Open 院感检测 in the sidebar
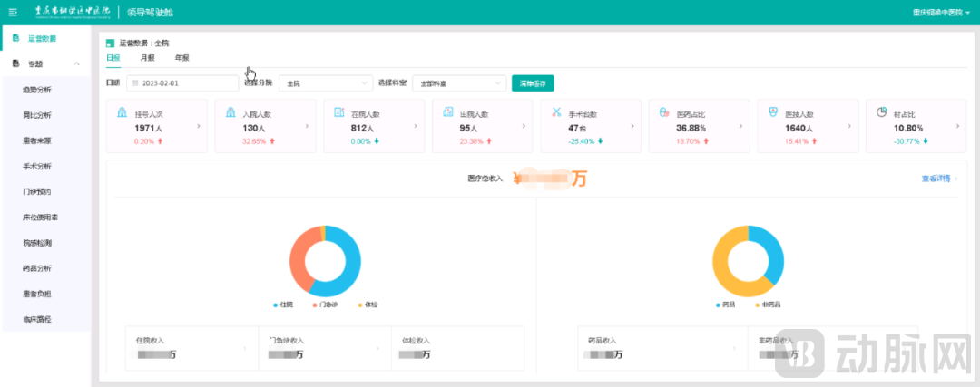Viewport: 980px width, 387px height. (45, 243)
